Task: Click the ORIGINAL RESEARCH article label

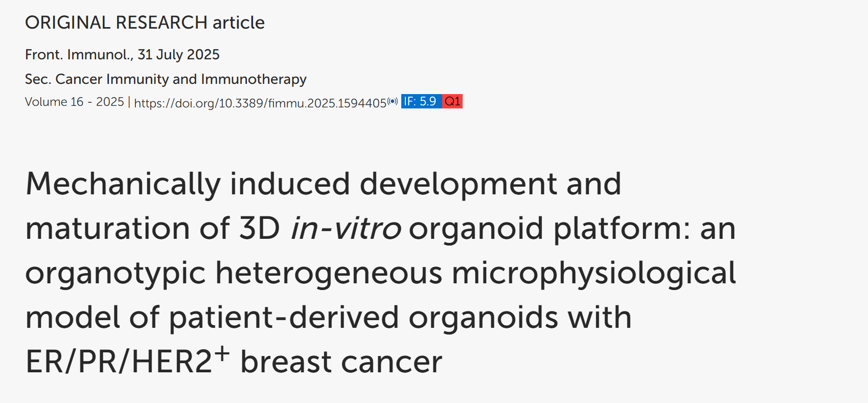Action: click(x=145, y=23)
